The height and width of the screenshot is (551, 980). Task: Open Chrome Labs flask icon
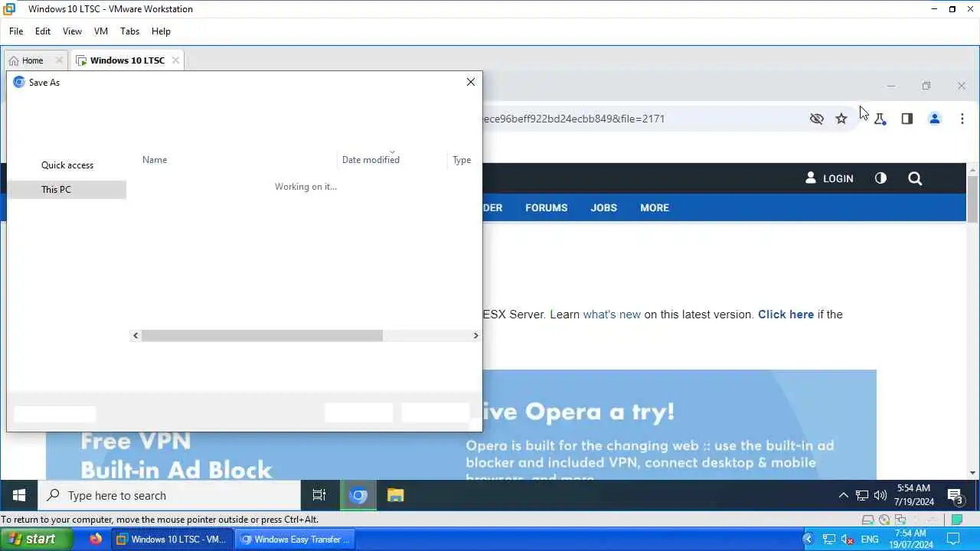click(x=880, y=119)
